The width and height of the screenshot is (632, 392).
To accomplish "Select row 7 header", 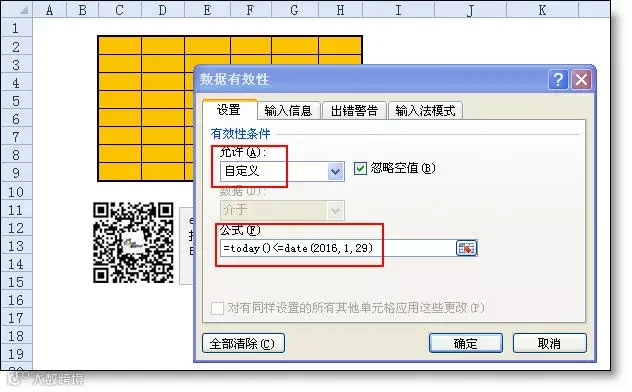I will pyautogui.click(x=16, y=137).
